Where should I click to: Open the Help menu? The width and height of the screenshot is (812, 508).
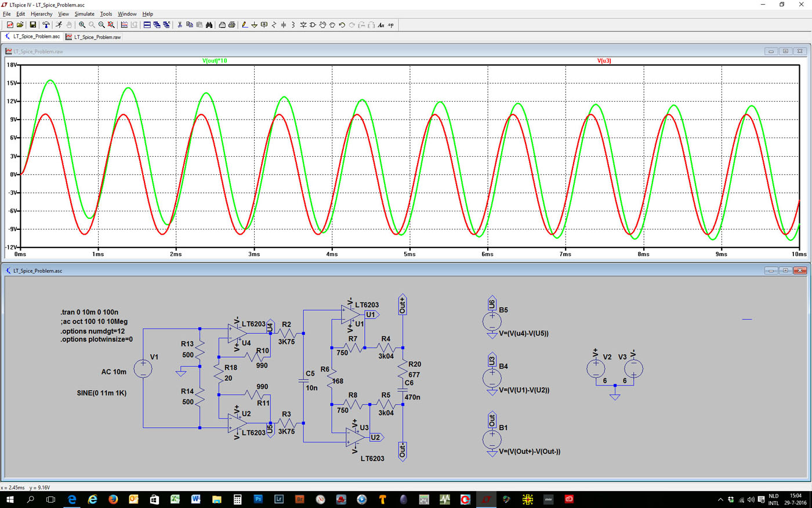[x=148, y=14]
